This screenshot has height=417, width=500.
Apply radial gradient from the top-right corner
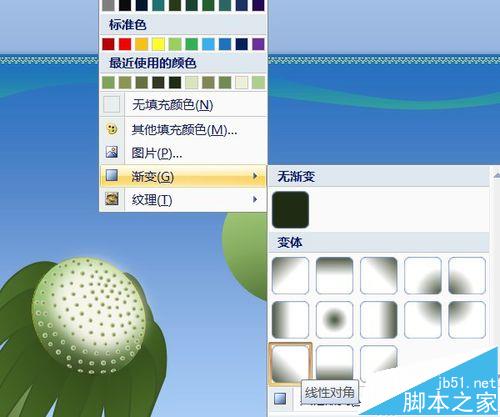423,320
